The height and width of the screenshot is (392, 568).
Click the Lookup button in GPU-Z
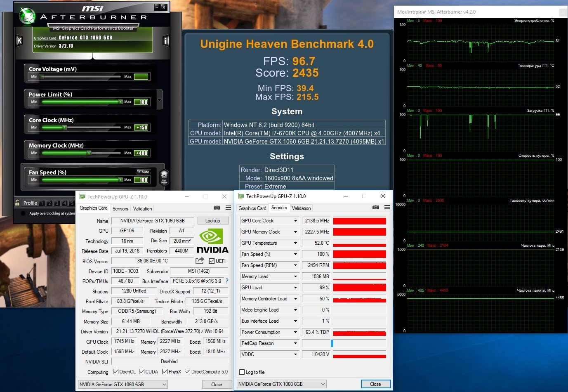click(x=213, y=221)
